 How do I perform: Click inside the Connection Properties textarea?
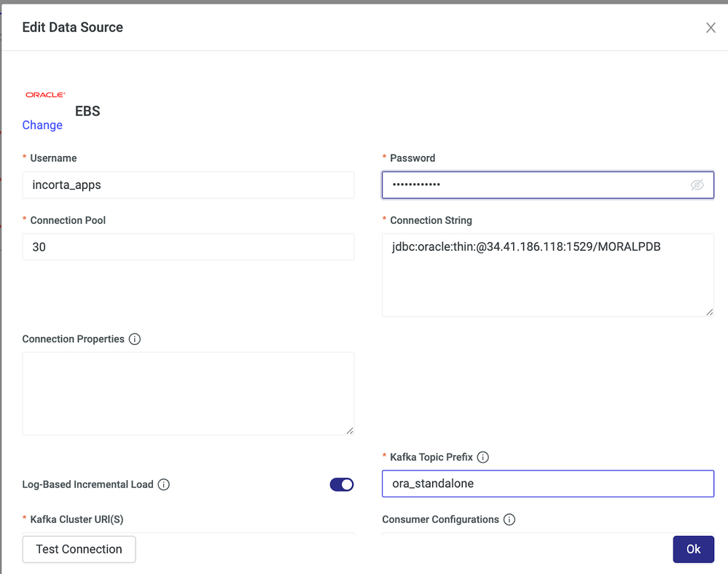click(x=188, y=394)
